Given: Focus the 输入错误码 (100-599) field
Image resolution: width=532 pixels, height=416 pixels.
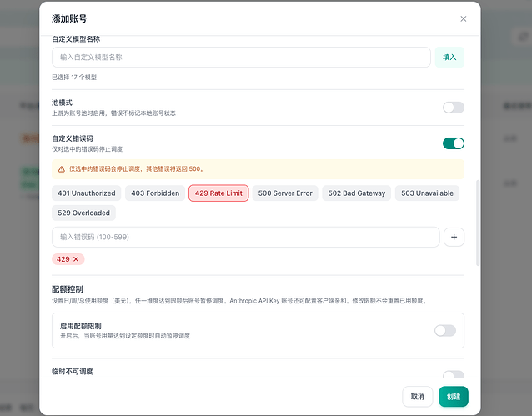Looking at the screenshot, I should (x=246, y=237).
